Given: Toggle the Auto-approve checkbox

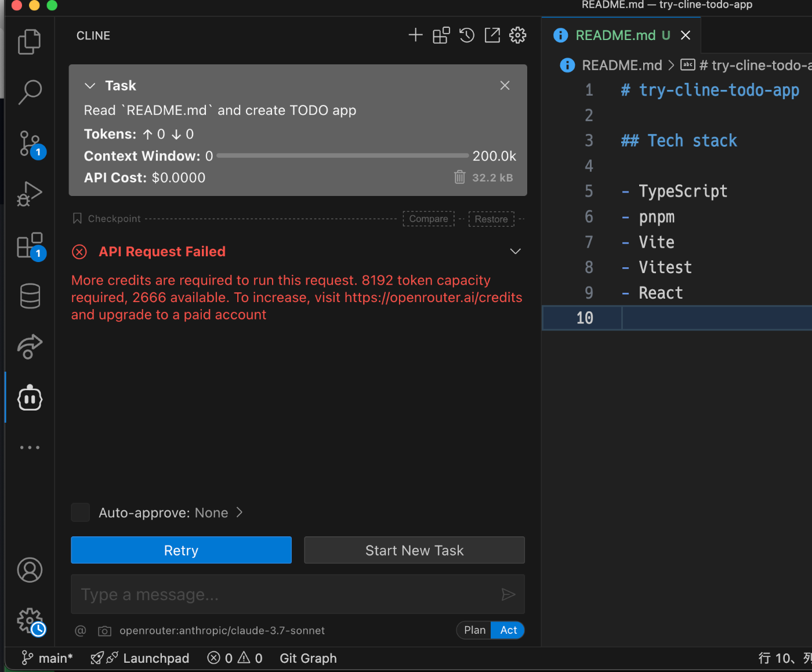Looking at the screenshot, I should coord(81,513).
